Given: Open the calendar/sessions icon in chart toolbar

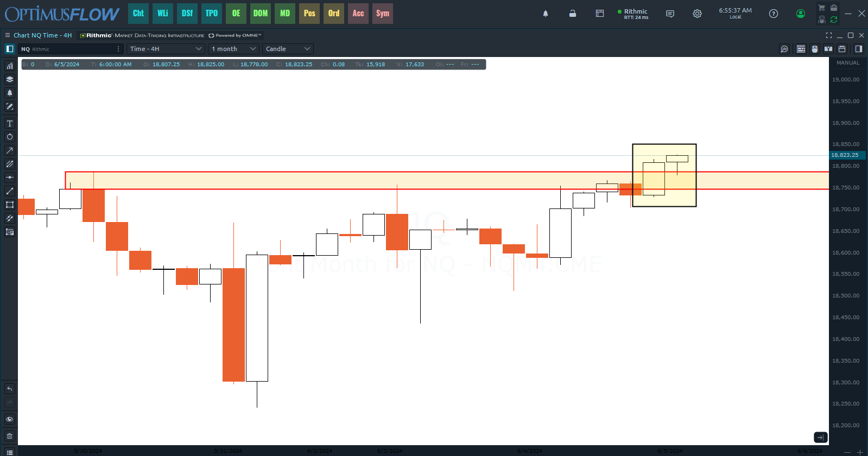Looking at the screenshot, I should click(842, 49).
